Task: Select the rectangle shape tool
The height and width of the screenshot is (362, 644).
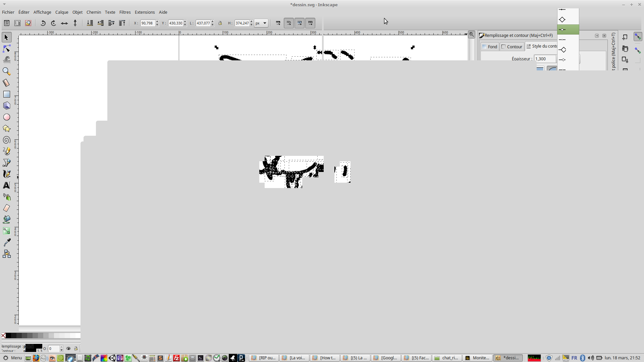Action: click(6, 95)
